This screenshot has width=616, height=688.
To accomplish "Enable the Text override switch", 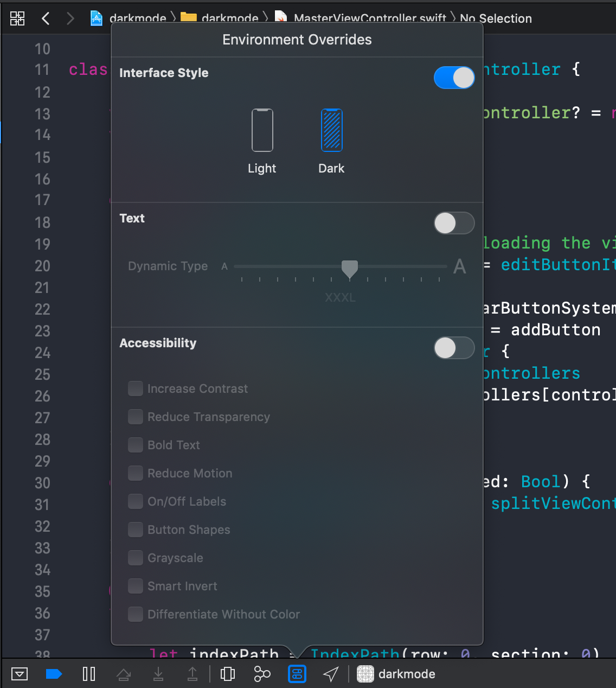I will [x=454, y=223].
